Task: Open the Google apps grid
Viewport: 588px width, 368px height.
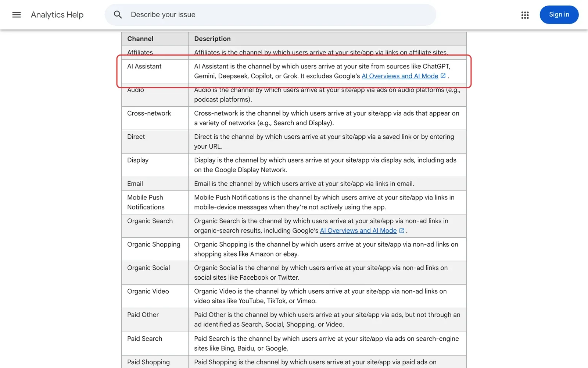Action: pyautogui.click(x=525, y=15)
